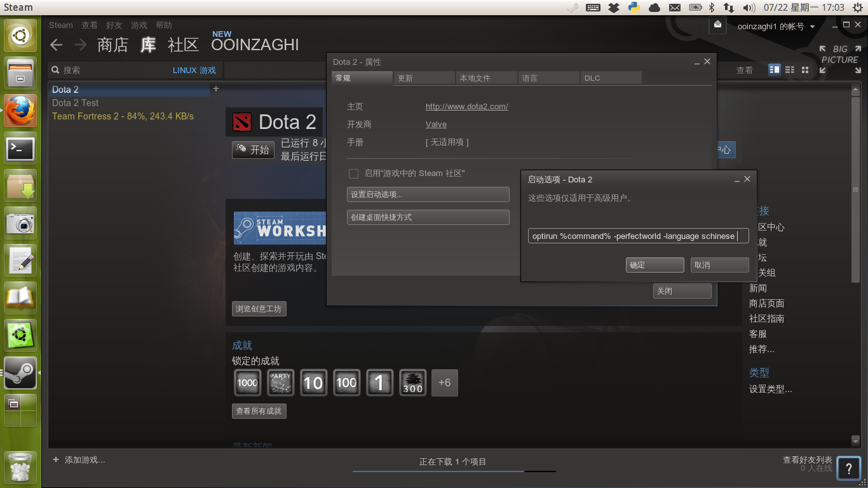Open the 帮助 menu
The image size is (868, 488).
[x=164, y=25]
